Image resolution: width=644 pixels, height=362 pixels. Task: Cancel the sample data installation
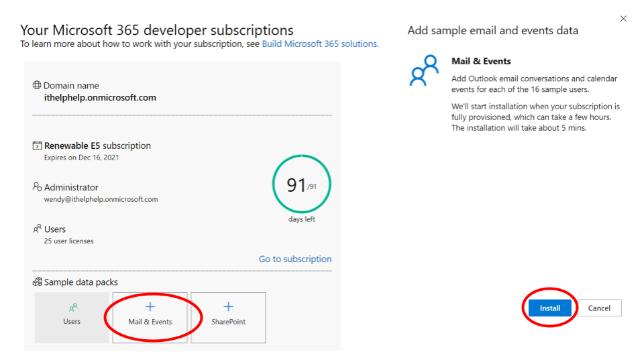click(599, 308)
